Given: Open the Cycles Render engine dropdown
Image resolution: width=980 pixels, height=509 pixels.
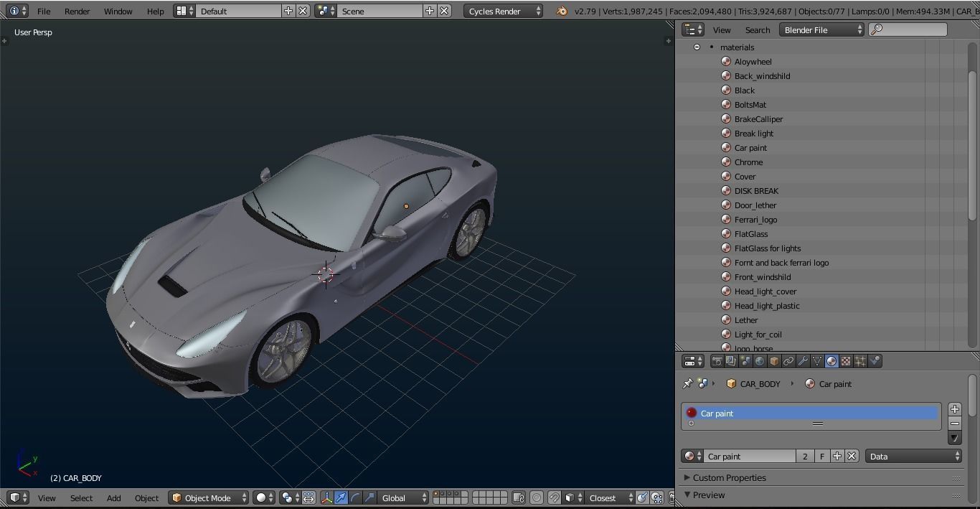Looking at the screenshot, I should pos(504,11).
